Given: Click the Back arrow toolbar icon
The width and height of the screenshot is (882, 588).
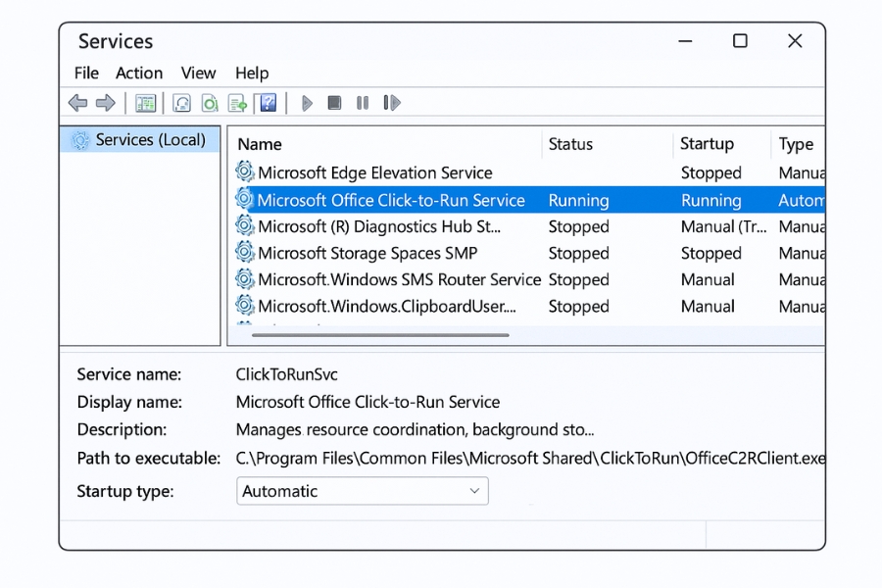Looking at the screenshot, I should point(77,103).
